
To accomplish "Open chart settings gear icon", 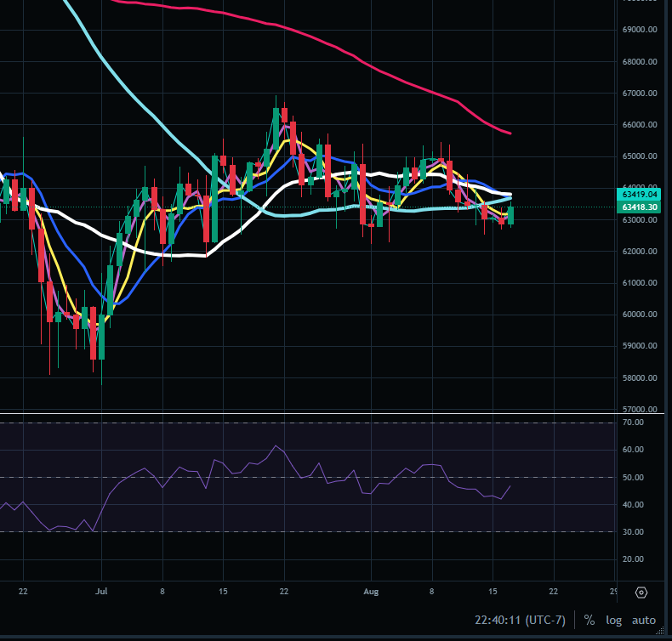I will tap(641, 593).
